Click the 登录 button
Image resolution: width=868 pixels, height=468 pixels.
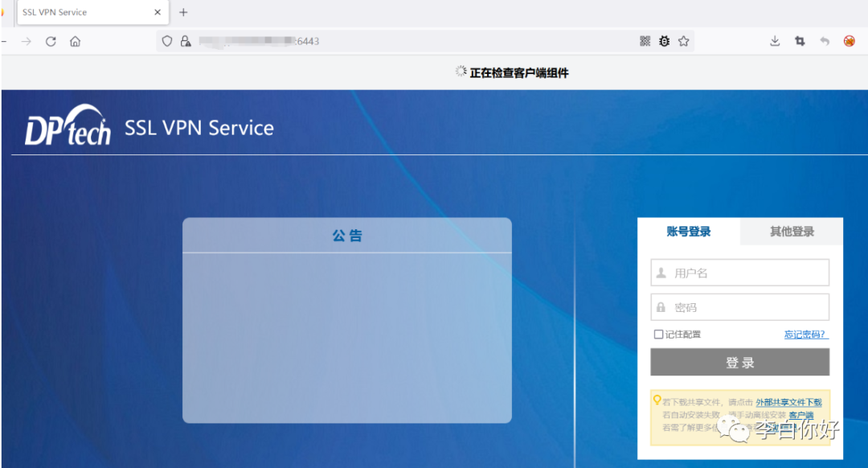point(740,362)
